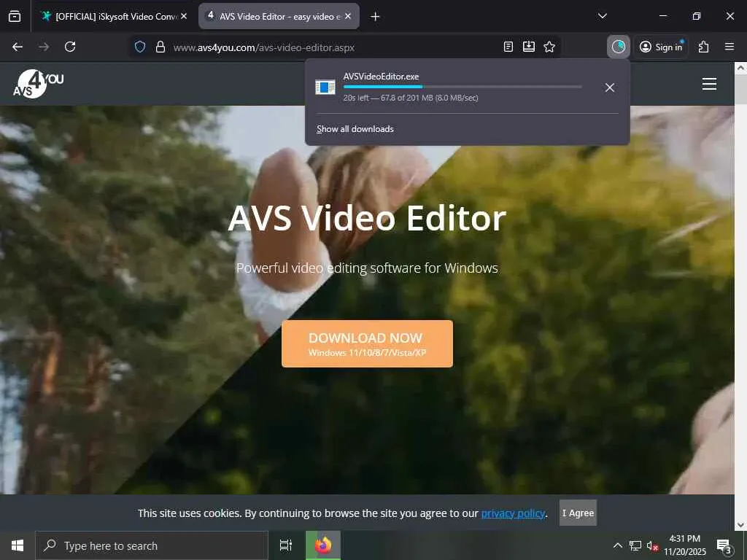Open the taskbar clock and date
The width and height of the screenshot is (747, 560).
685,545
